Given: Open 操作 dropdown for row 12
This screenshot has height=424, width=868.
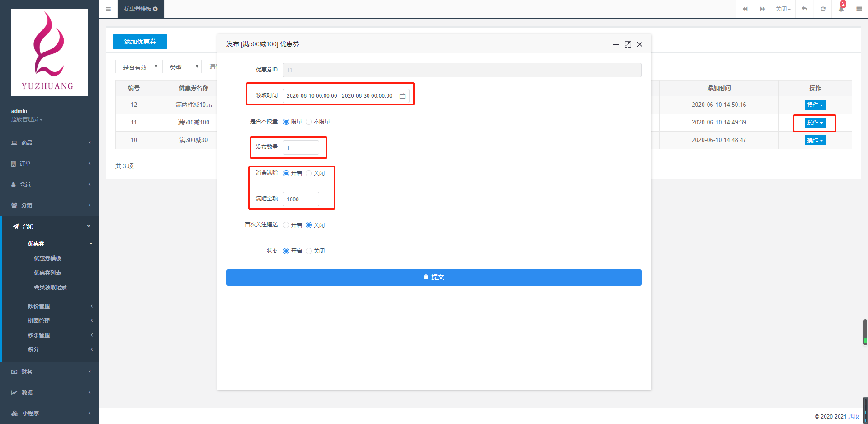Looking at the screenshot, I should point(815,105).
